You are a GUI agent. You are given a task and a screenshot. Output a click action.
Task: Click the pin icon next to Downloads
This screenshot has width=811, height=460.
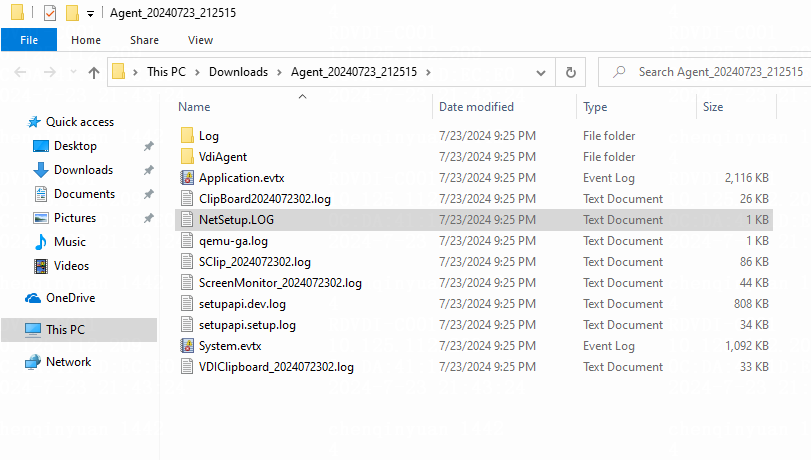[x=148, y=170]
